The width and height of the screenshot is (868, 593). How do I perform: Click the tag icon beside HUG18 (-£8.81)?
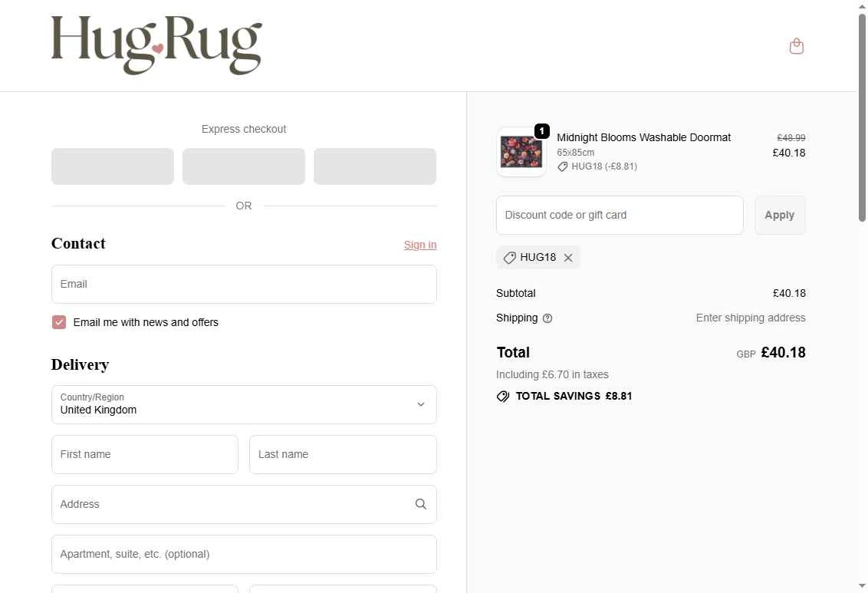tap(562, 166)
